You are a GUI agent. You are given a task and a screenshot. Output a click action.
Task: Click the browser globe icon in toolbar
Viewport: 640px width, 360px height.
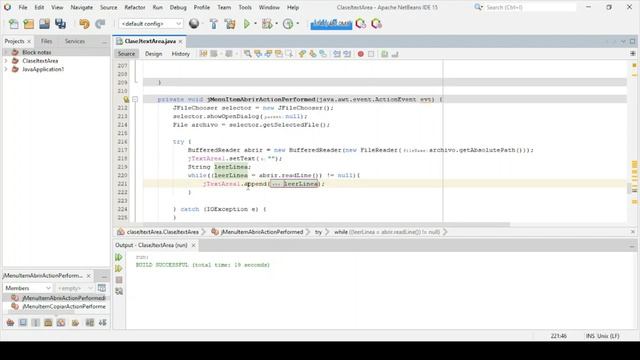point(194,24)
